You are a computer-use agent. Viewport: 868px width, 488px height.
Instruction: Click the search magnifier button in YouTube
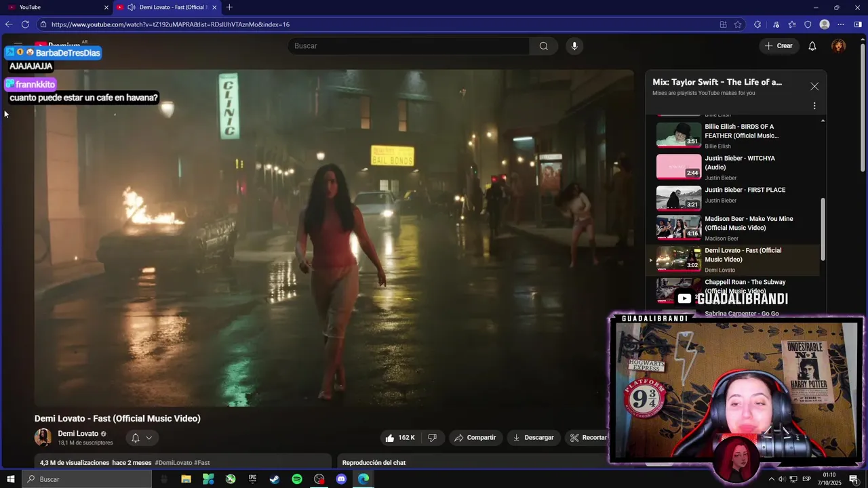543,46
